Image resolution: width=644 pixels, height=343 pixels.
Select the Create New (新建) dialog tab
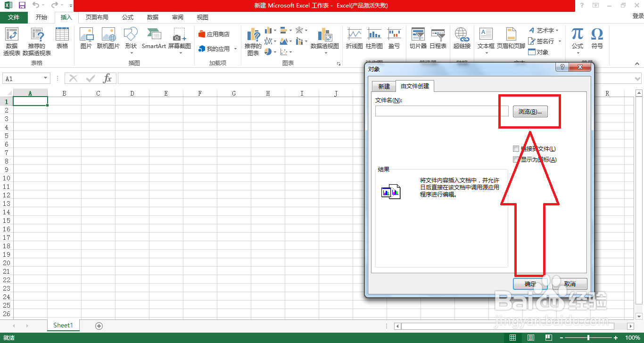coord(384,86)
